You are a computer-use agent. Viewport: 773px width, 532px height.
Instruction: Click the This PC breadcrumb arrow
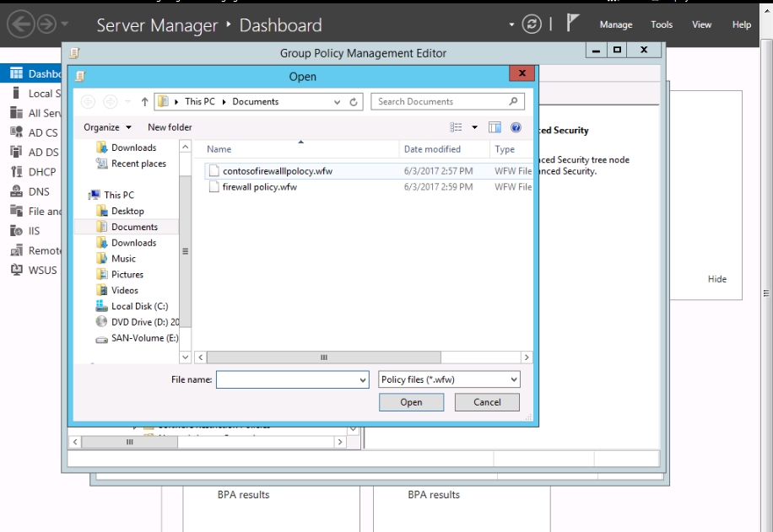[224, 102]
